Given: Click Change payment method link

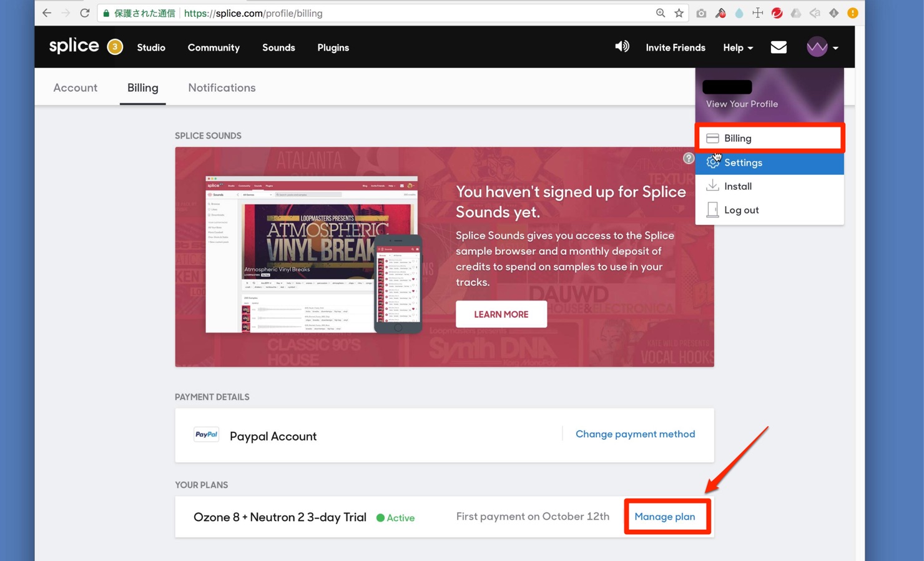Looking at the screenshot, I should pos(635,434).
